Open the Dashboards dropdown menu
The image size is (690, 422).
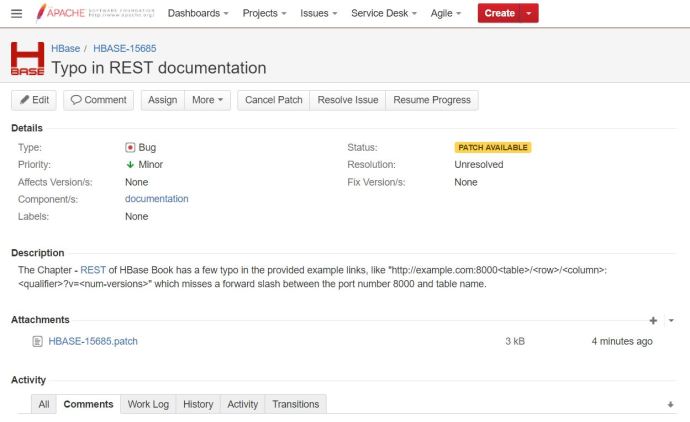(197, 13)
